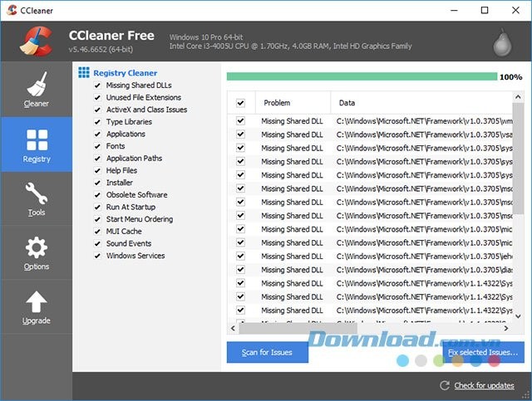Click the results list scroll-down arrow
Viewport: 532px width, 401px height.
tap(518, 316)
